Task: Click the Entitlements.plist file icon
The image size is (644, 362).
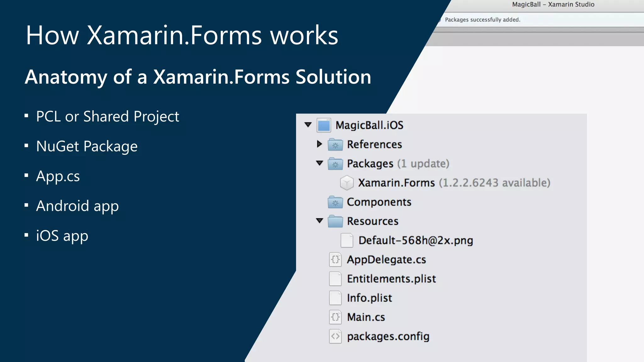Action: (x=335, y=279)
